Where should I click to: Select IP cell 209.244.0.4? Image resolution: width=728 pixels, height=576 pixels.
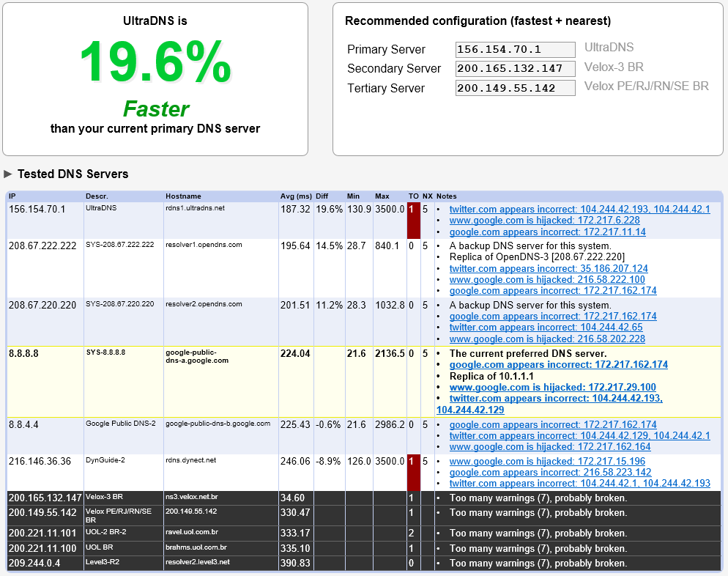tap(34, 564)
